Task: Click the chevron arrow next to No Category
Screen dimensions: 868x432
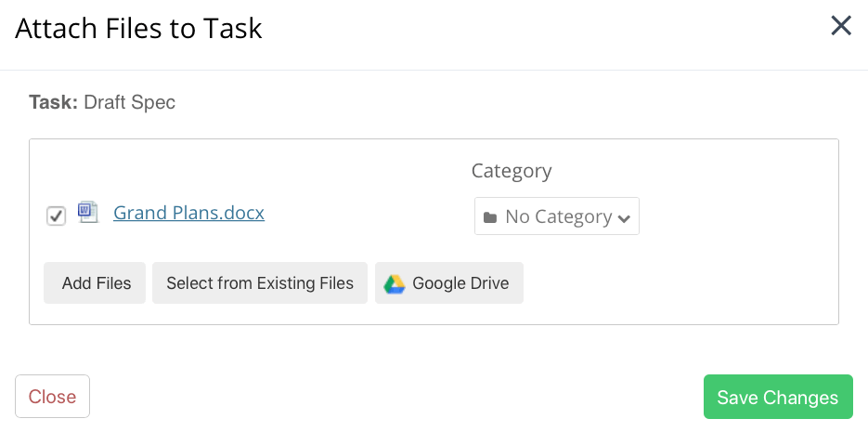Action: click(624, 218)
